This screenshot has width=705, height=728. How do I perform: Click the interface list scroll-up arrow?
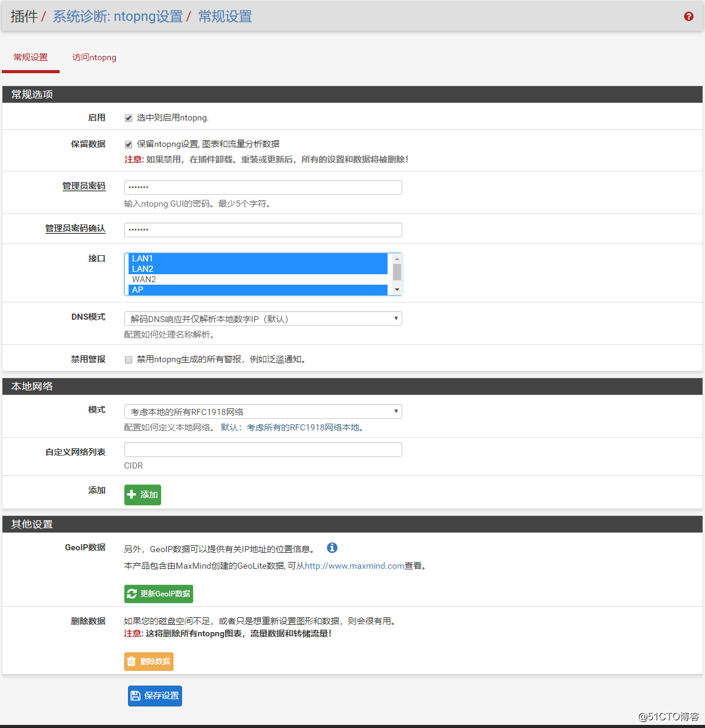[397, 259]
